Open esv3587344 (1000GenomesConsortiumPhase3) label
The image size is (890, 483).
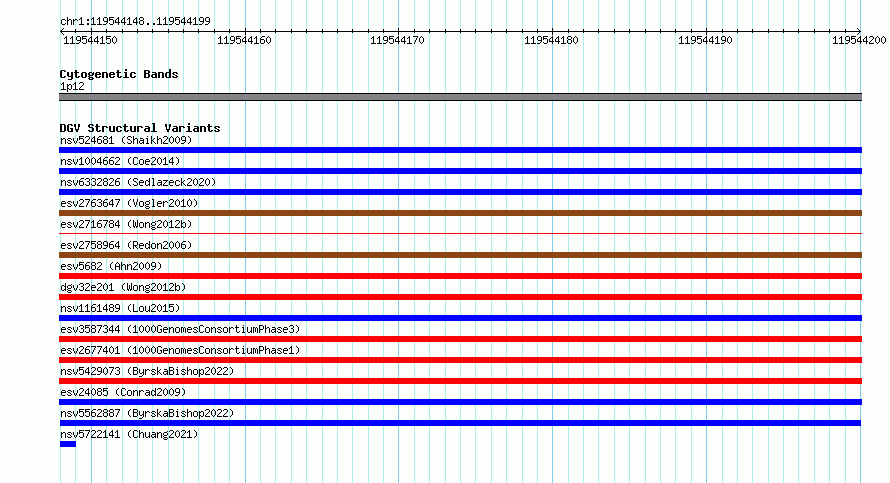point(180,329)
